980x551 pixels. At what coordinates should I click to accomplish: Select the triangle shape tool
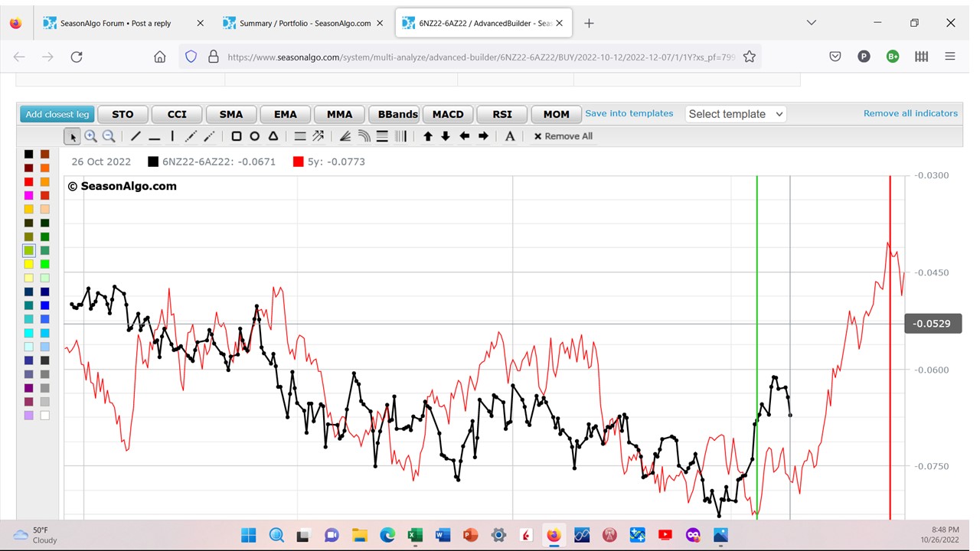pyautogui.click(x=273, y=136)
